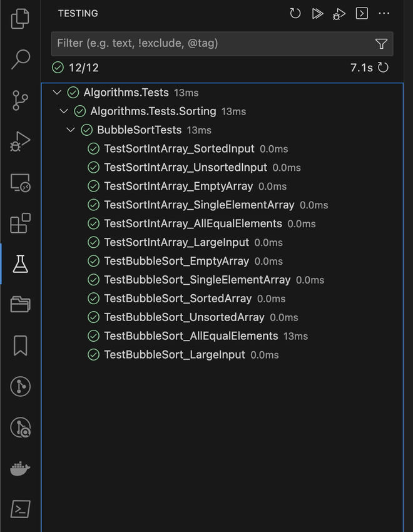This screenshot has width=413, height=532.
Task: Open the Extensions view
Action: [20, 223]
